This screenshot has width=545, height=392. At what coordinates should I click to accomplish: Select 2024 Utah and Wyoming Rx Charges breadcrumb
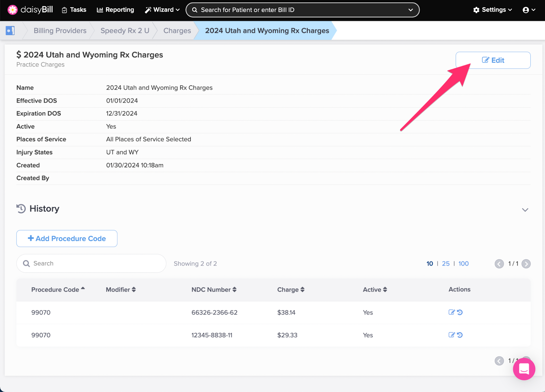click(267, 31)
